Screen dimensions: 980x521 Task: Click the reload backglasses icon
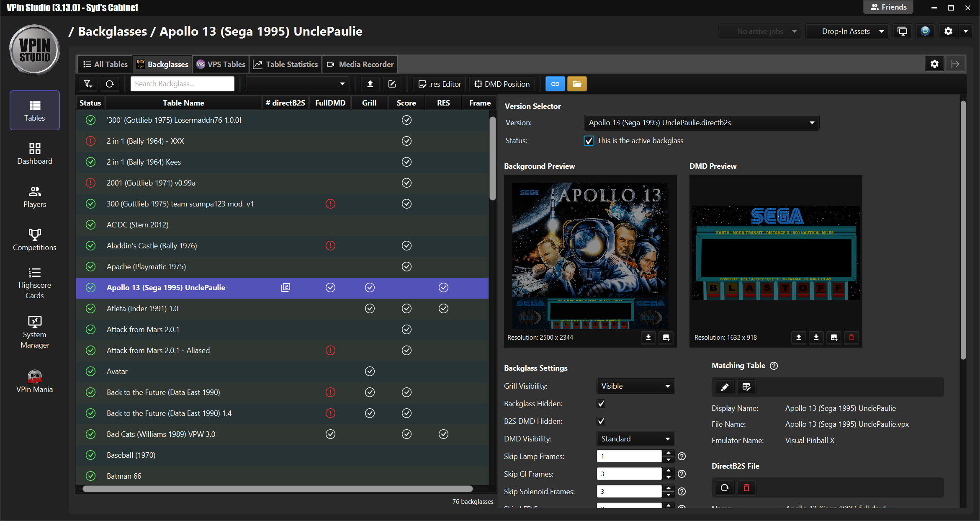[110, 84]
